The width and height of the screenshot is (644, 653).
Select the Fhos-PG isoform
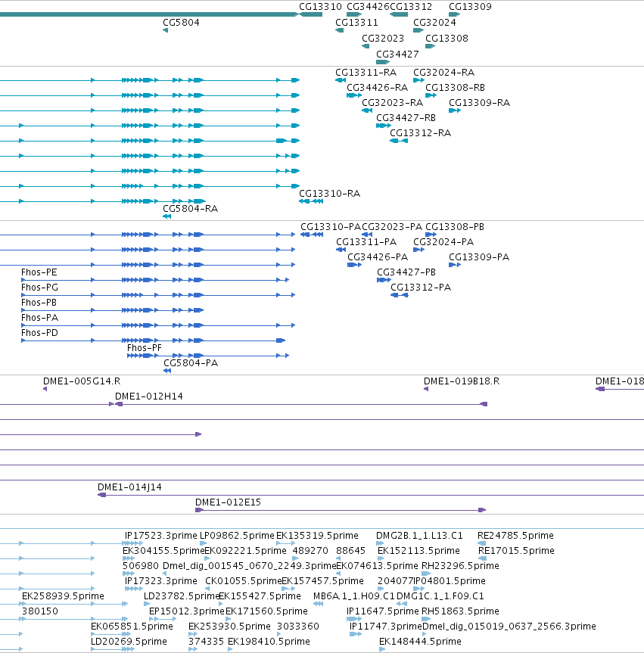39,288
